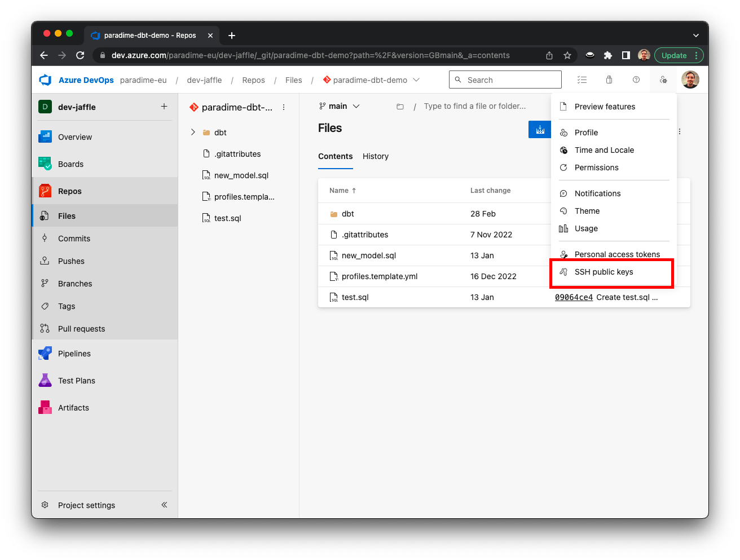Click the paradime-eu breadcrumb
The height and width of the screenshot is (560, 740).
[143, 80]
